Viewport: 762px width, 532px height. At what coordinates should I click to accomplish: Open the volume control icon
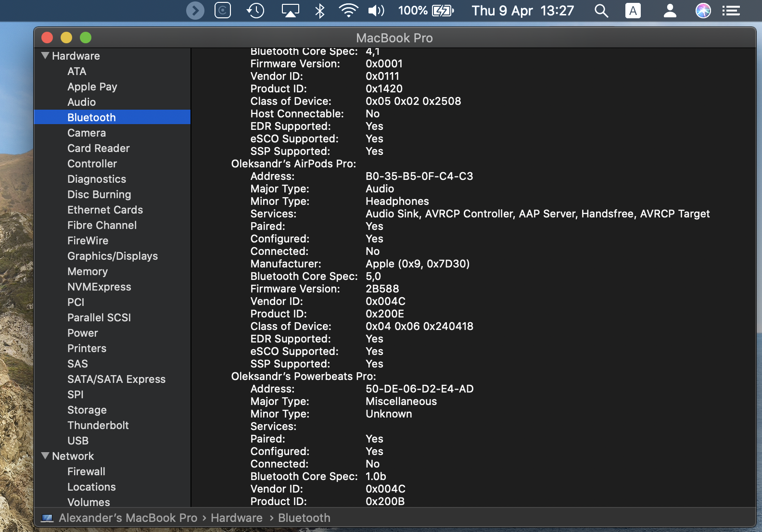click(376, 11)
